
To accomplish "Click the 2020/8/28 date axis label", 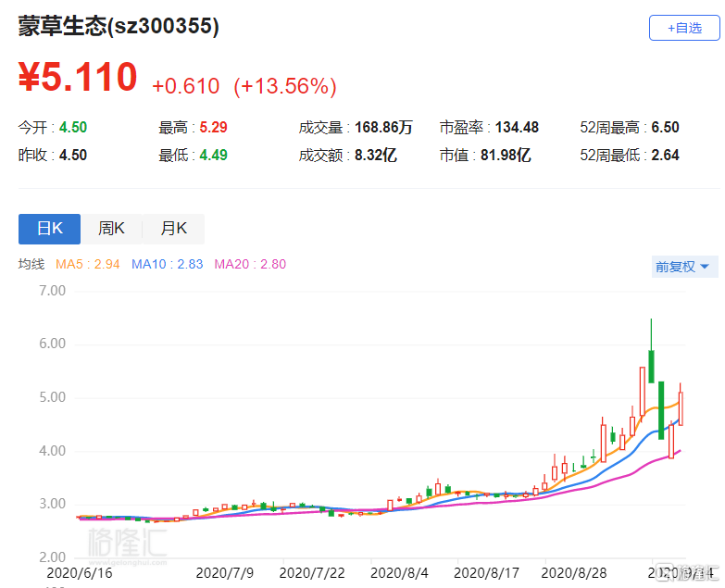I will click(x=574, y=573).
